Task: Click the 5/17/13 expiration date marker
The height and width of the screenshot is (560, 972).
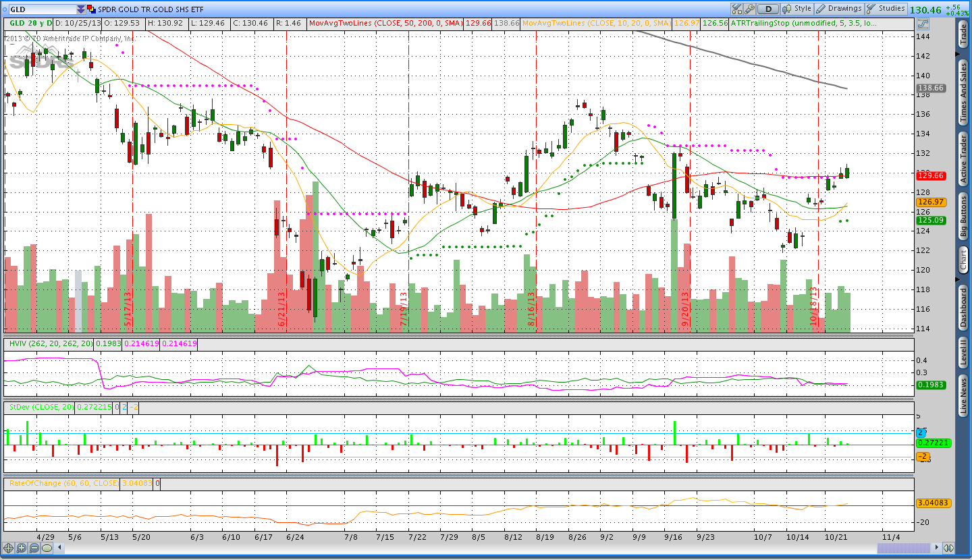Action: pyautogui.click(x=128, y=310)
